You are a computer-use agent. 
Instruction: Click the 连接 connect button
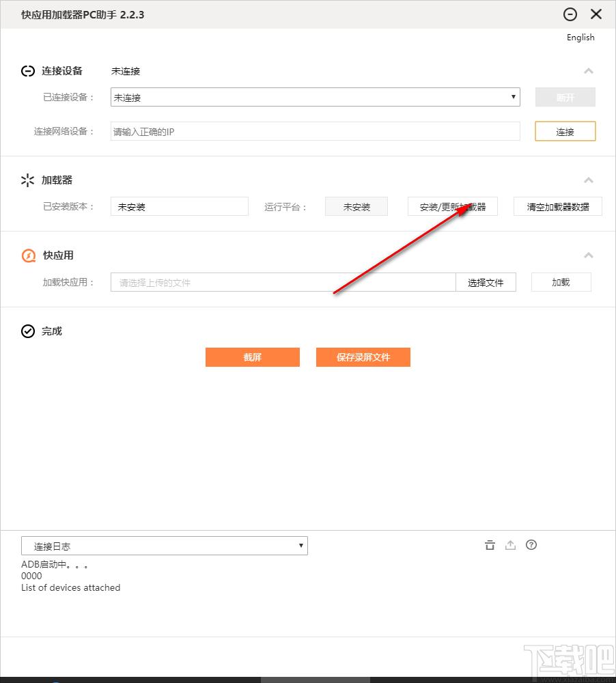tap(565, 132)
